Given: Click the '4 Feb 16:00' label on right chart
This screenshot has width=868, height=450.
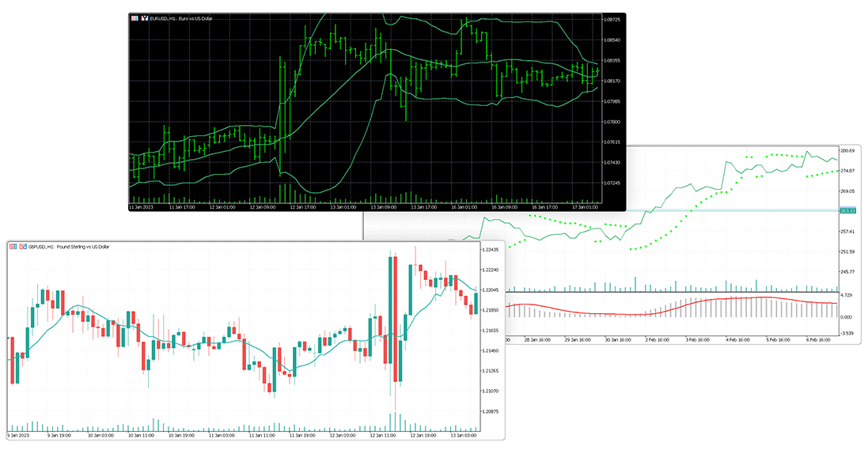Looking at the screenshot, I should (x=737, y=340).
